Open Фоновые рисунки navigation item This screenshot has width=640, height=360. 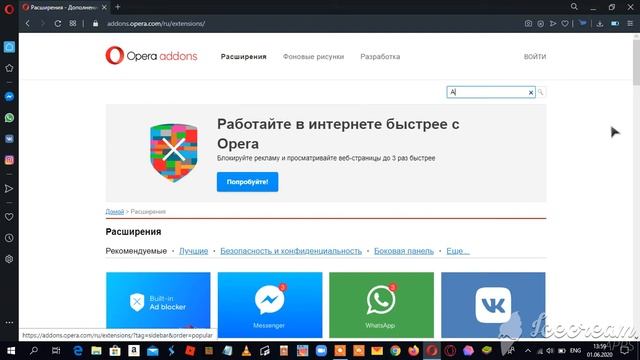[x=313, y=57]
